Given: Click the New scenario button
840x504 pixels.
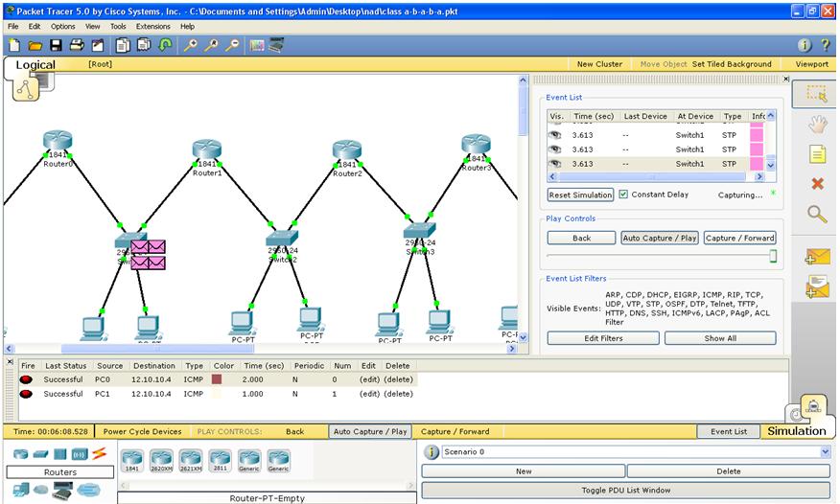Looking at the screenshot, I should click(x=524, y=471).
